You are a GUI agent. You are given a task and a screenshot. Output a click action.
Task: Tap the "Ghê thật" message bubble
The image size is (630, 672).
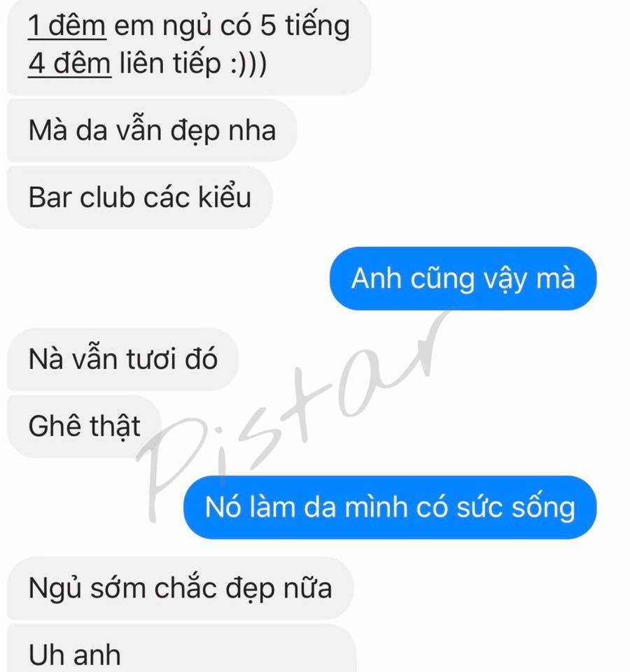[x=85, y=426]
